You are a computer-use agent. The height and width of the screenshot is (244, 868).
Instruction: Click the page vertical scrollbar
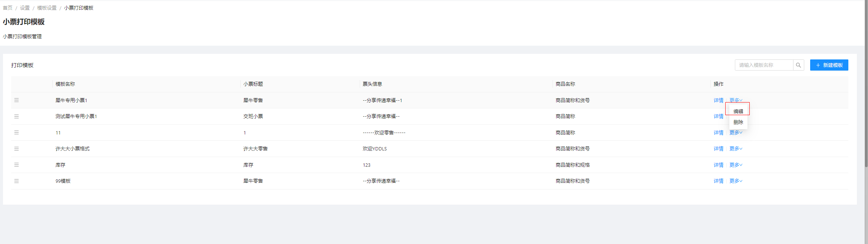[x=866, y=84]
